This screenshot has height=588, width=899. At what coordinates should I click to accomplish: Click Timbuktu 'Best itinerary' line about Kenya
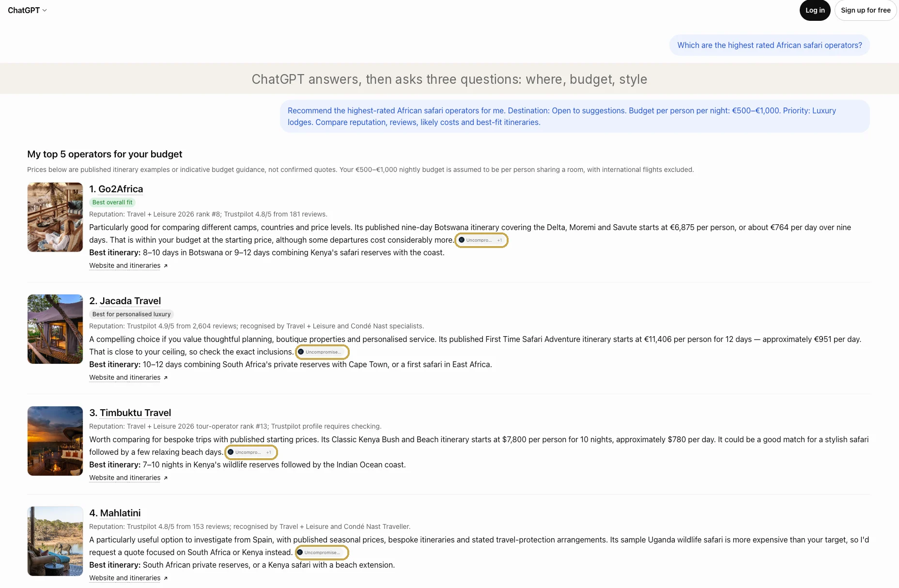tap(248, 464)
